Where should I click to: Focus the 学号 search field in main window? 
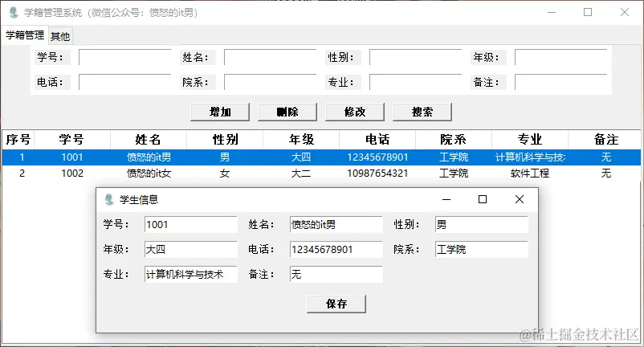[124, 57]
